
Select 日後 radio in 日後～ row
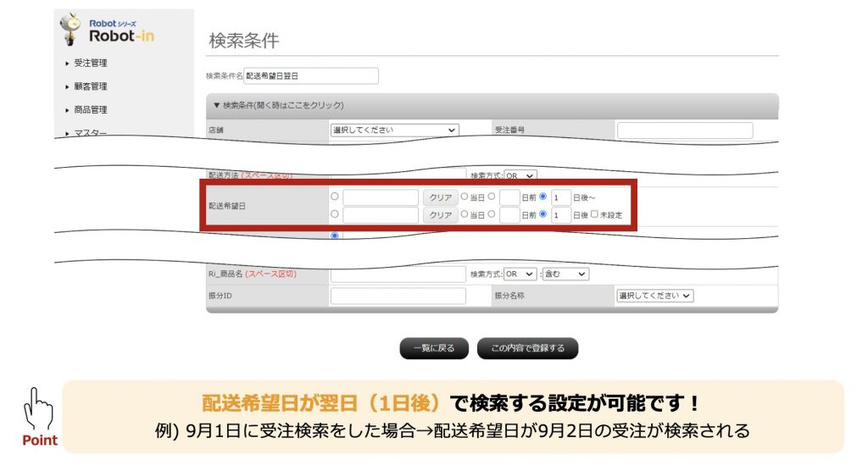[x=542, y=197]
